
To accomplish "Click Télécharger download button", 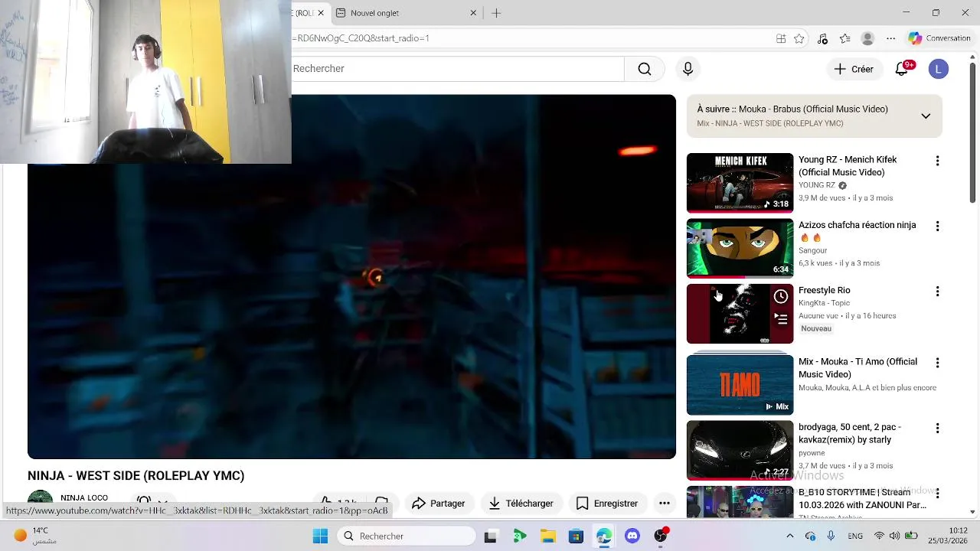I will [521, 504].
